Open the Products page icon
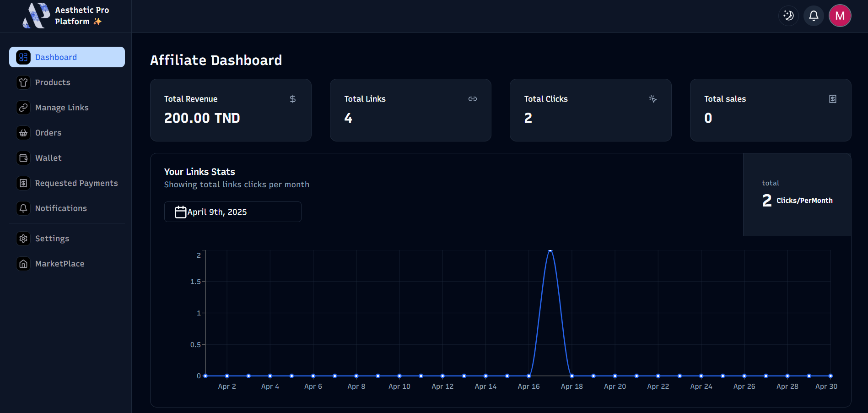The width and height of the screenshot is (868, 413). 23,82
